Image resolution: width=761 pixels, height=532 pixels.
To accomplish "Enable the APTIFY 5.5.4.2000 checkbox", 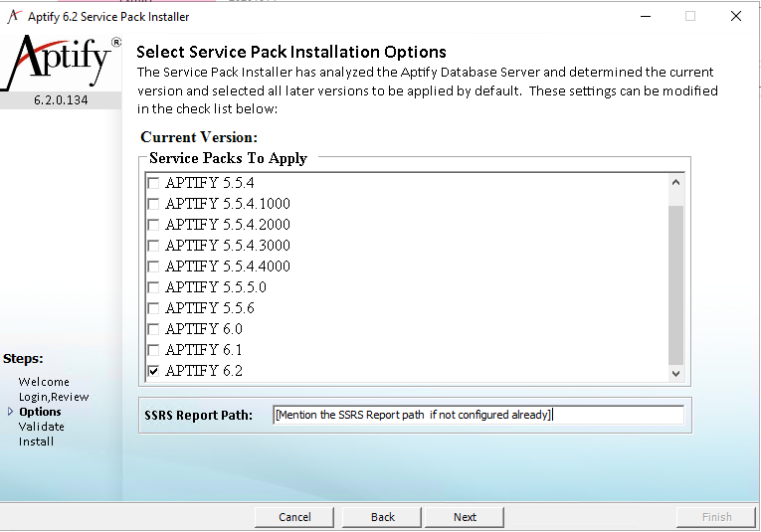I will pos(153,225).
